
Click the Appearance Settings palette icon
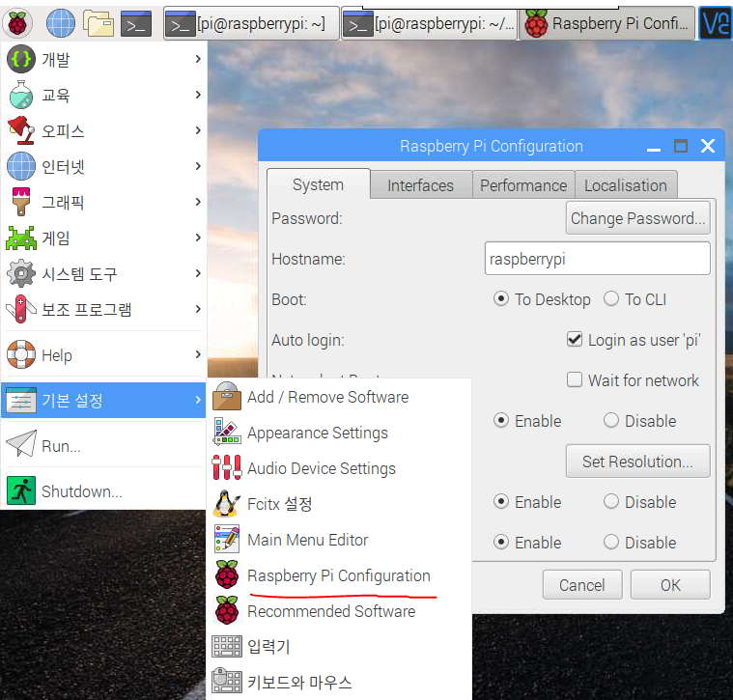click(x=227, y=432)
